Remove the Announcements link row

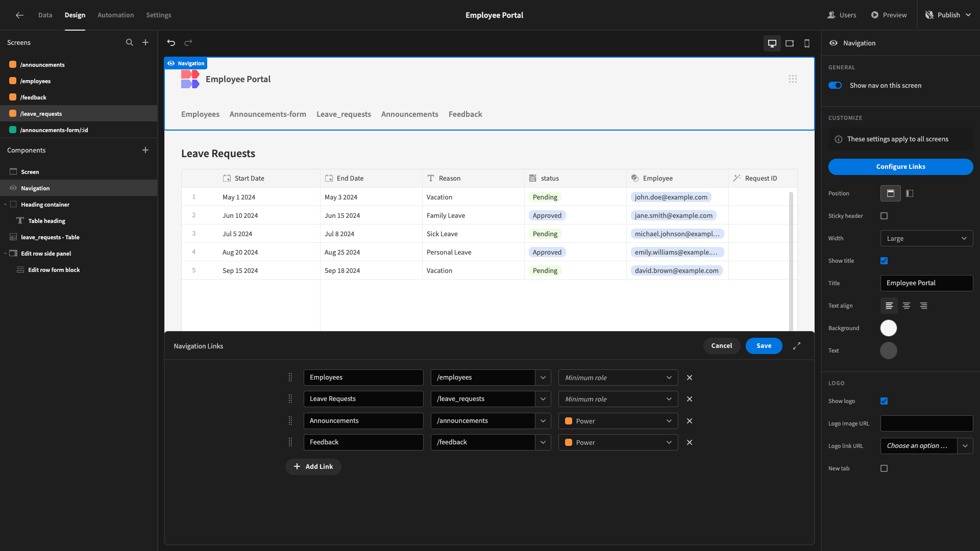click(x=690, y=421)
